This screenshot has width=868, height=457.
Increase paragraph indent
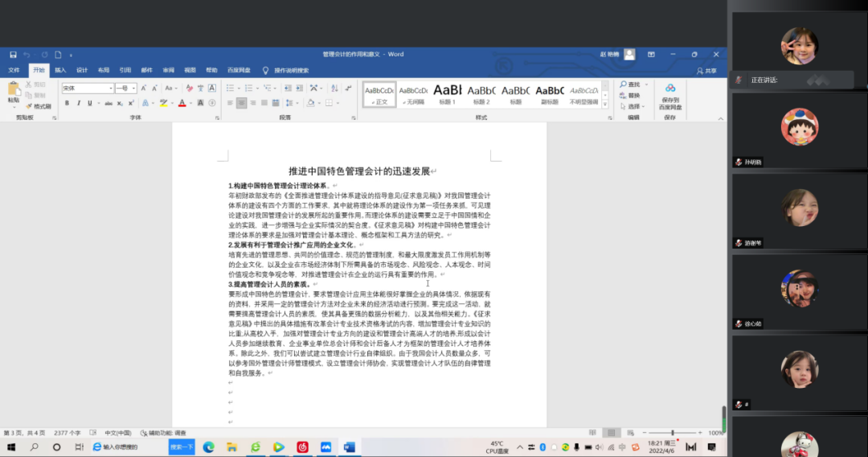pos(300,88)
